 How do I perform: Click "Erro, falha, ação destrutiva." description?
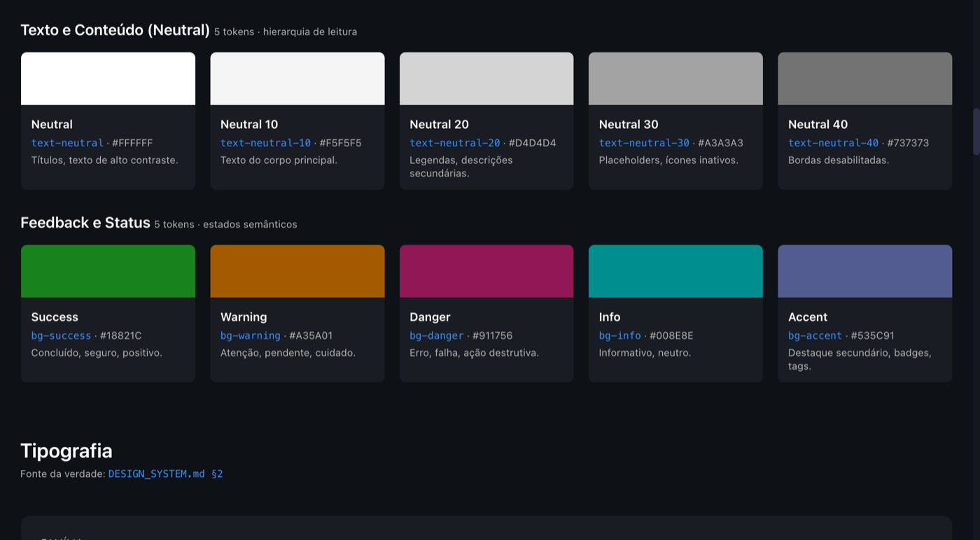[474, 353]
